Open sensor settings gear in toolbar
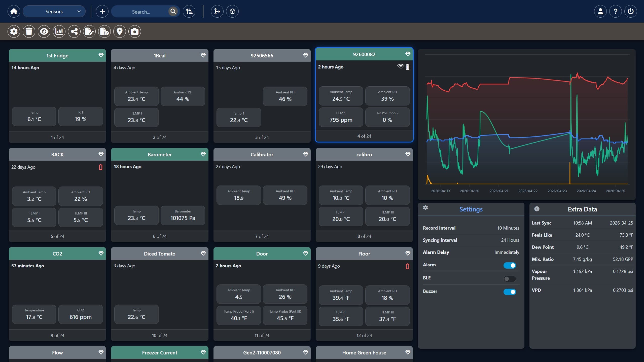This screenshot has height=362, width=644. coord(14,31)
